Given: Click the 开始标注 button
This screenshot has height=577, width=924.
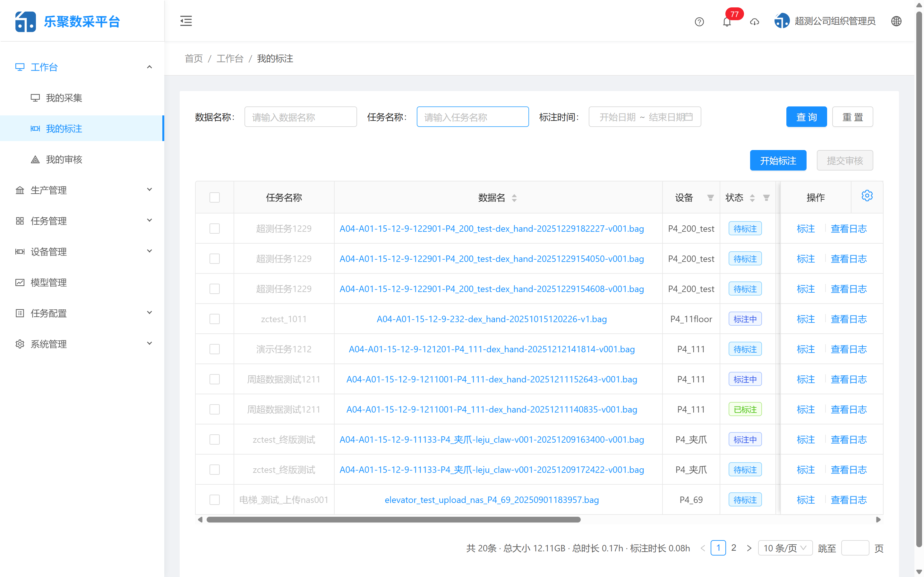Looking at the screenshot, I should 778,160.
